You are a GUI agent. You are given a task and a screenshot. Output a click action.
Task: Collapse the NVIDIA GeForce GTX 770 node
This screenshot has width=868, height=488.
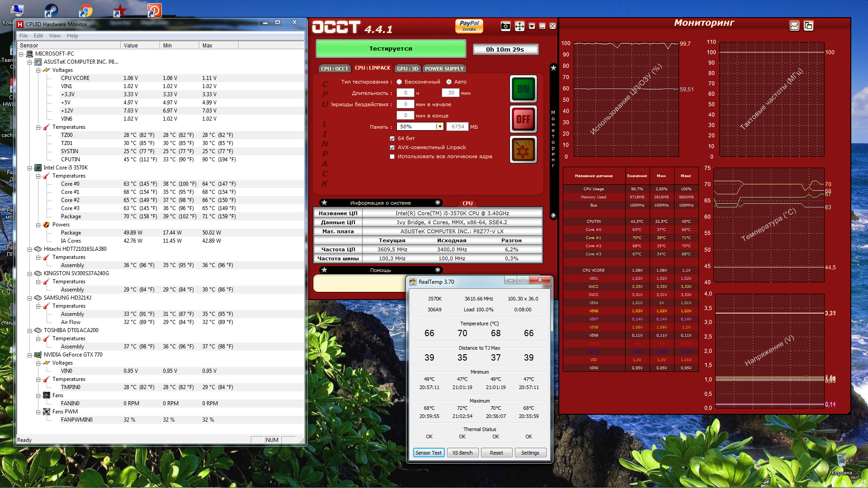coord(30,355)
